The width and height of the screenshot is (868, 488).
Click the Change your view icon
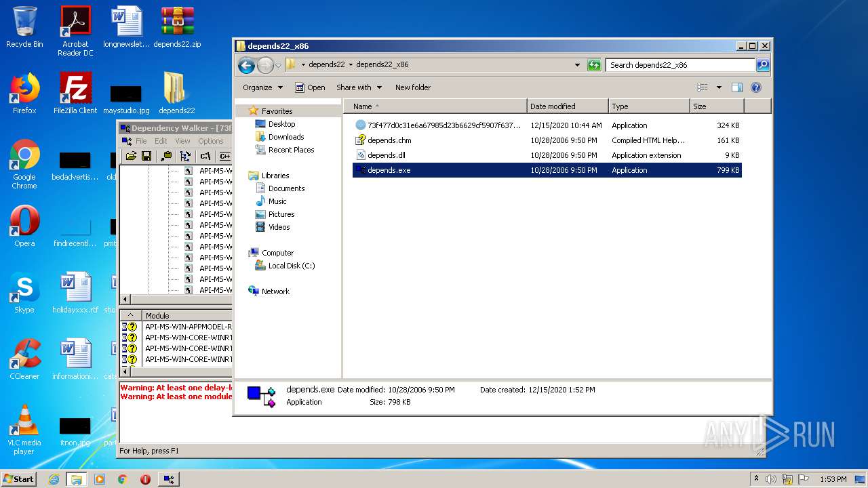[703, 87]
